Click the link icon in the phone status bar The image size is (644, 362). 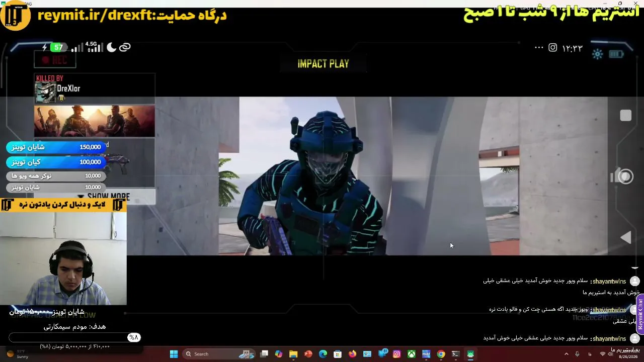coord(125,47)
